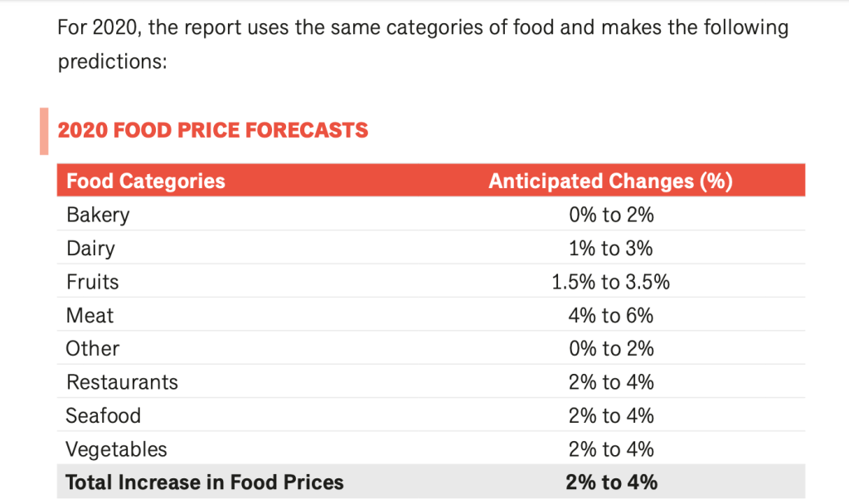Click the Total Increase in Food Prices label
The height and width of the screenshot is (504, 849).
[204, 482]
